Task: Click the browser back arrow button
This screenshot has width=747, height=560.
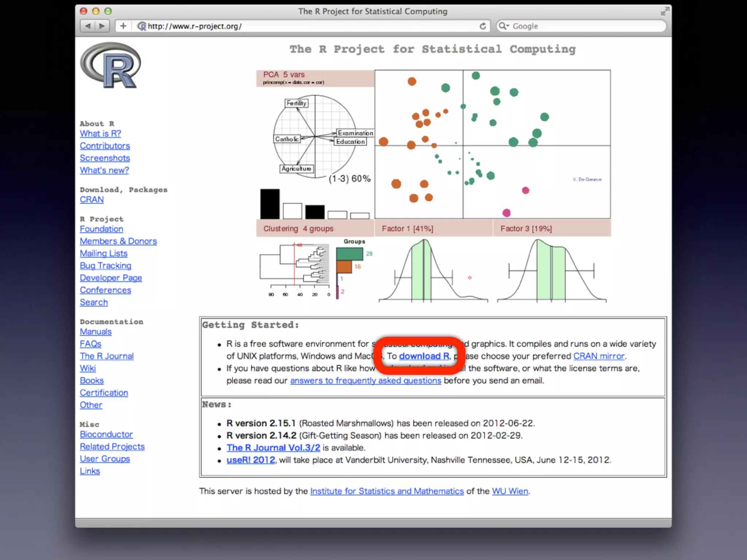Action: [88, 26]
